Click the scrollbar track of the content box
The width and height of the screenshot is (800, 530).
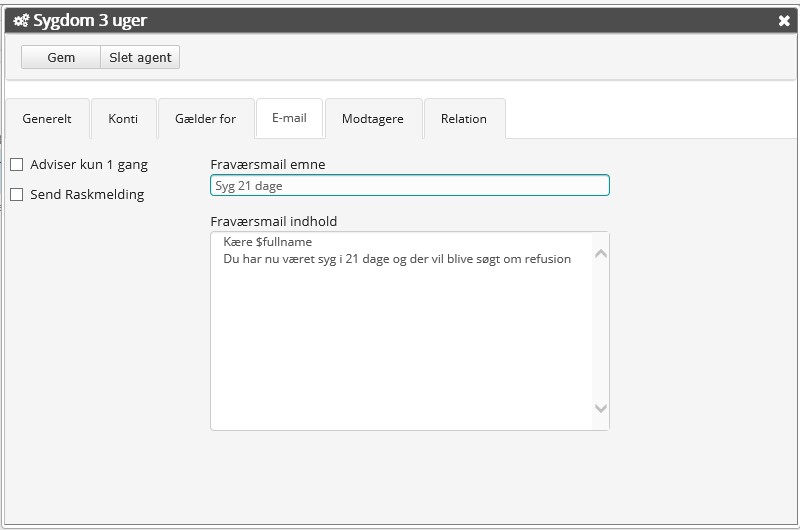point(600,330)
